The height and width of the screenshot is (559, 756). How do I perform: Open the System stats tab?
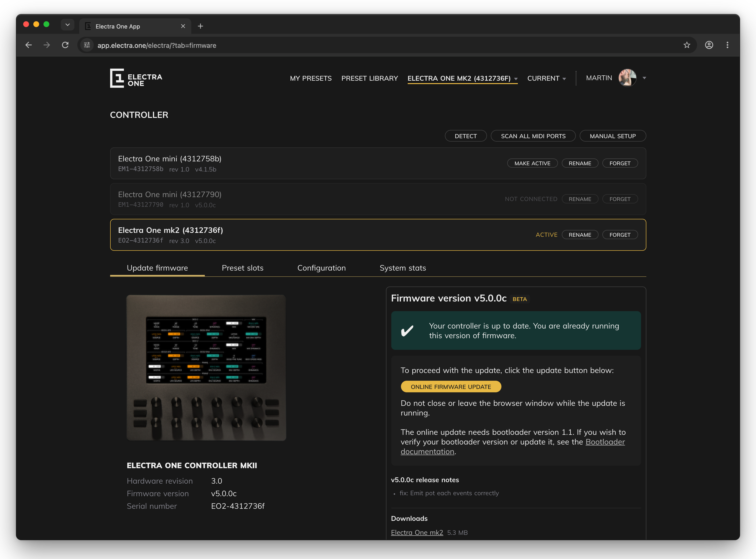403,268
